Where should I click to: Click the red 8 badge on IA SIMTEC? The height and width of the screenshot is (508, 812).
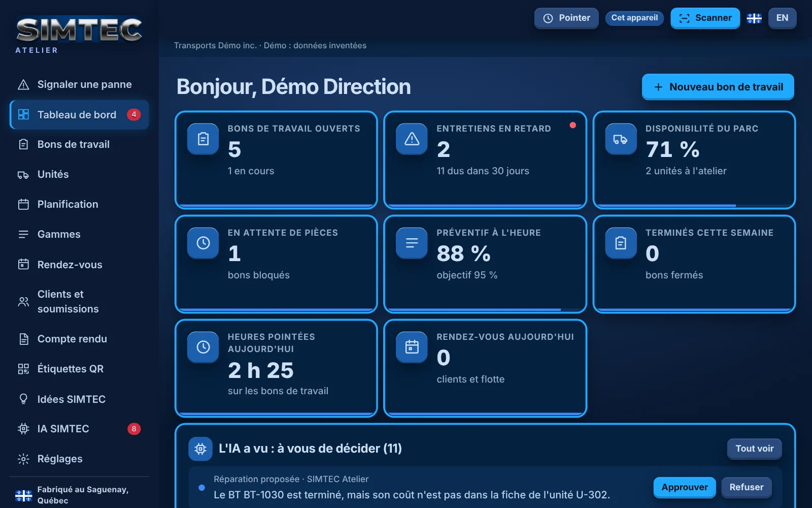[134, 429]
